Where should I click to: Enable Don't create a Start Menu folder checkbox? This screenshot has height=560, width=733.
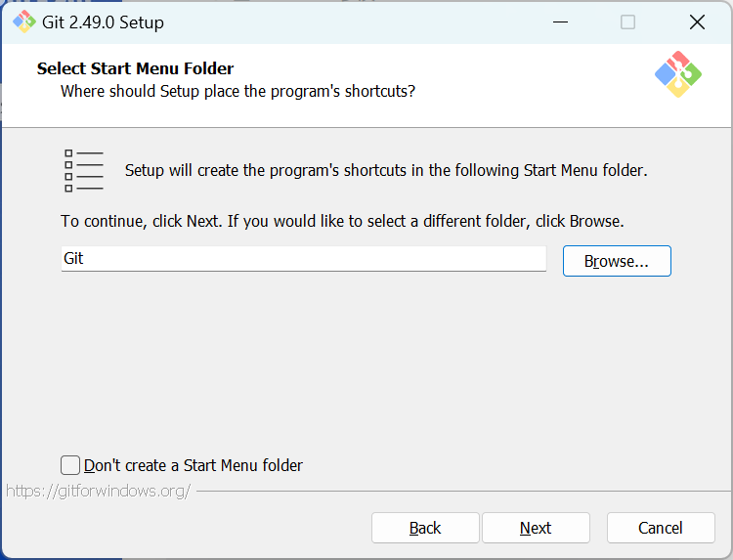(70, 465)
